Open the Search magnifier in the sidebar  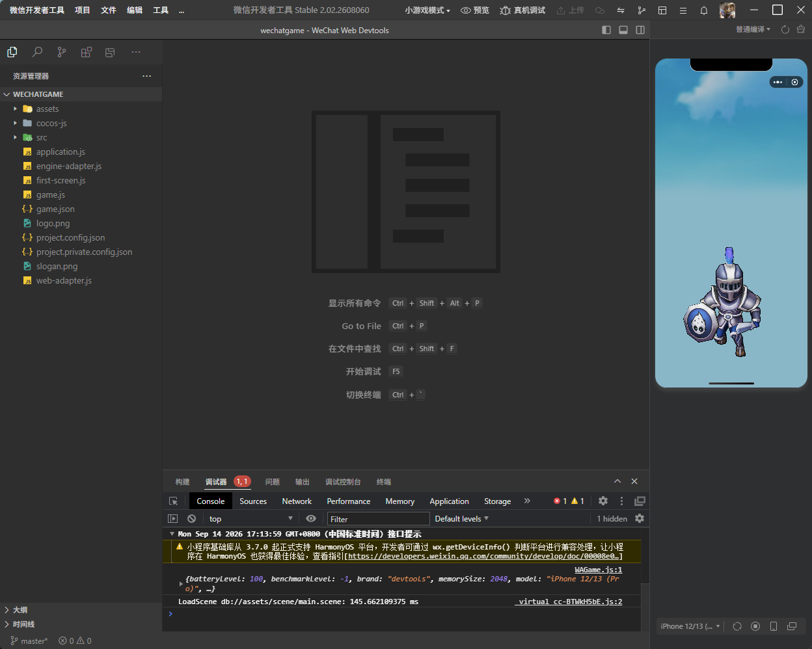[37, 52]
